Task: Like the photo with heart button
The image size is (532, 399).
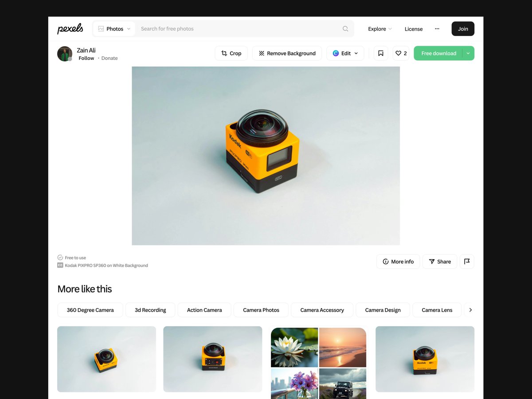Action: (401, 53)
